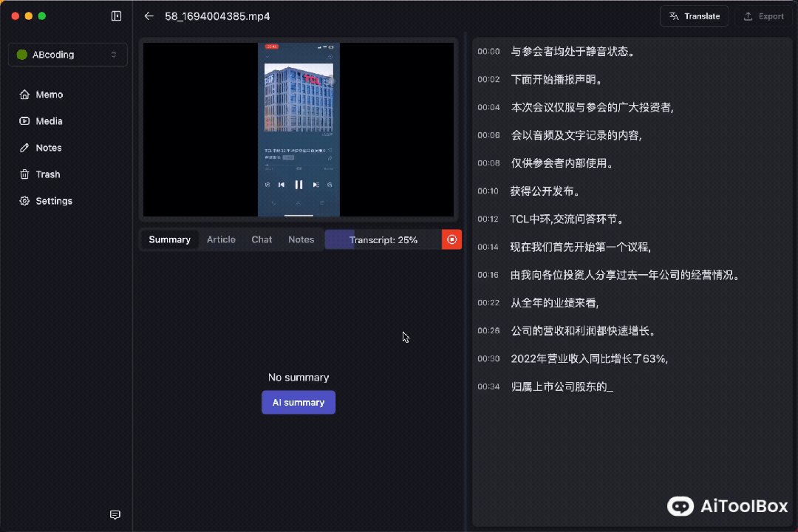This screenshot has width=798, height=532.
Task: Open the ABcoding workspace switcher
Action: click(67, 54)
